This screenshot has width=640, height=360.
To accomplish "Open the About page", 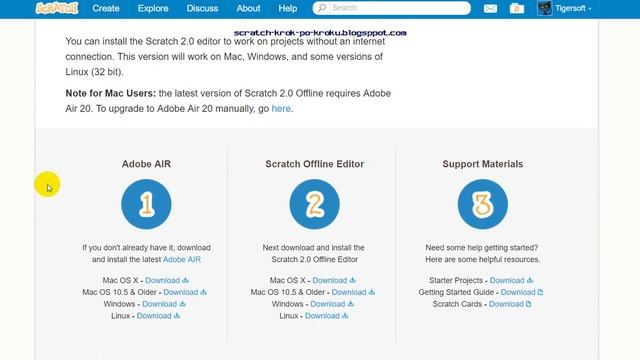I will tap(248, 8).
